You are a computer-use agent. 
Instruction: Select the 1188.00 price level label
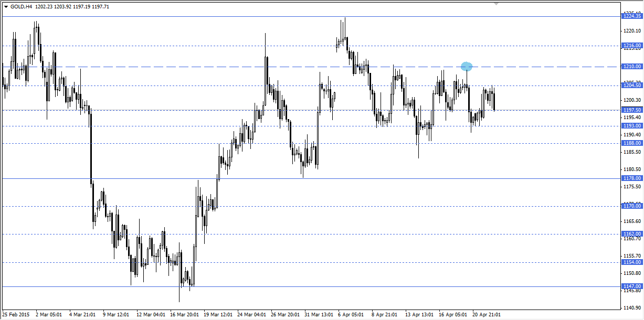point(632,143)
